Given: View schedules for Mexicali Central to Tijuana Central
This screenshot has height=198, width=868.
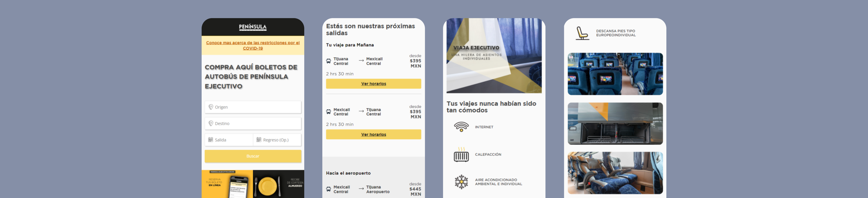Looking at the screenshot, I should point(373,135).
